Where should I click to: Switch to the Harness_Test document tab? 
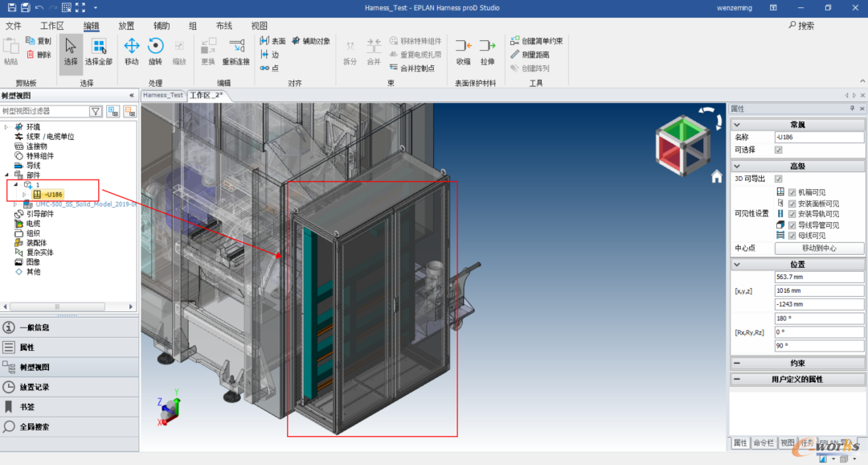click(x=162, y=95)
